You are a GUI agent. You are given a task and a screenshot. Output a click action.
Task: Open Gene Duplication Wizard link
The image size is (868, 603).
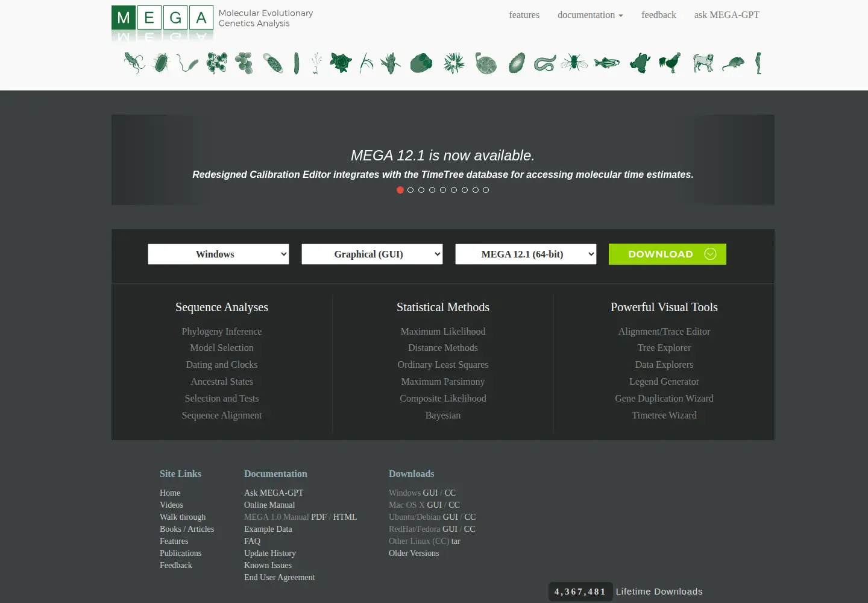click(x=664, y=399)
